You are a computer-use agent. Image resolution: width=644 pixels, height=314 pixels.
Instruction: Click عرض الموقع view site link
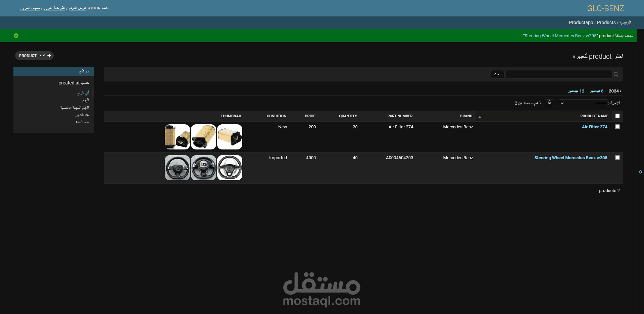click(77, 8)
